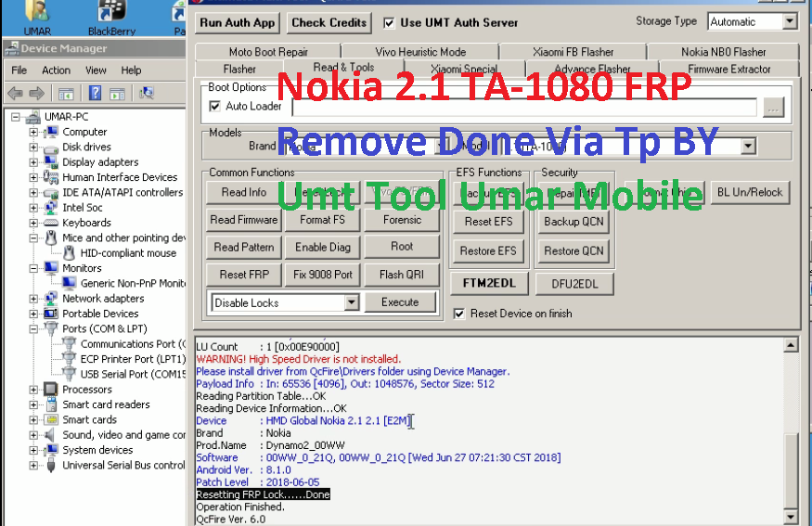Screen dimensions: 812x526
Task: Open the Action menu in Device Manager
Action: (x=56, y=71)
